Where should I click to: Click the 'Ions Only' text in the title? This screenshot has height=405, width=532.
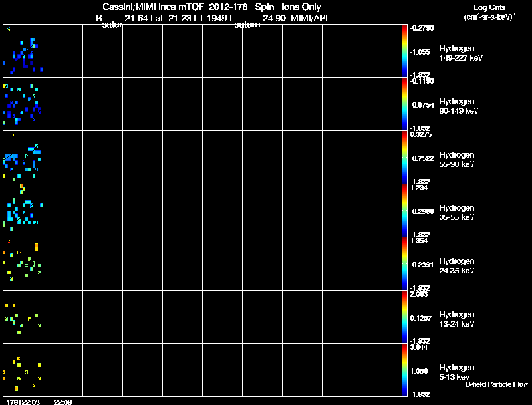(x=301, y=7)
